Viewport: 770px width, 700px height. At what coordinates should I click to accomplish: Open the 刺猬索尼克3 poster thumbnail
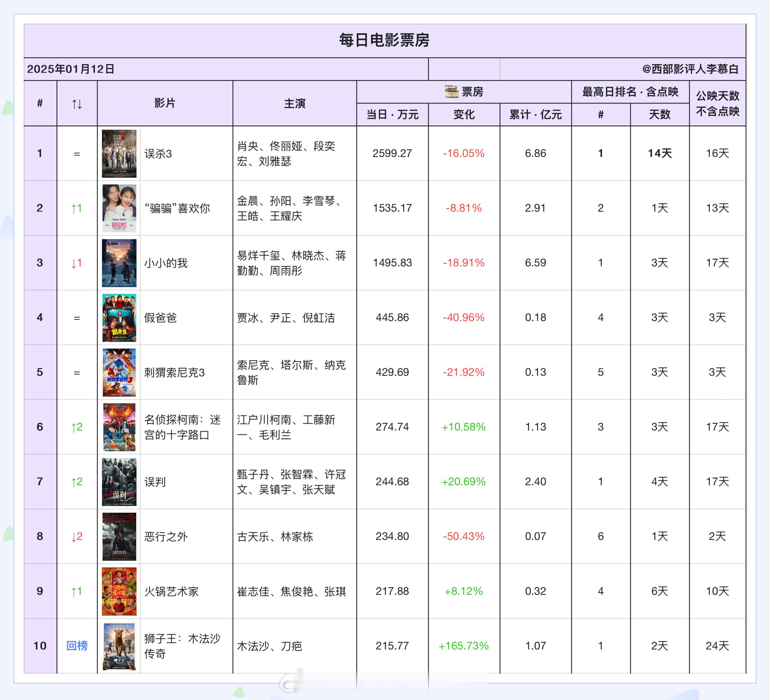(x=119, y=372)
